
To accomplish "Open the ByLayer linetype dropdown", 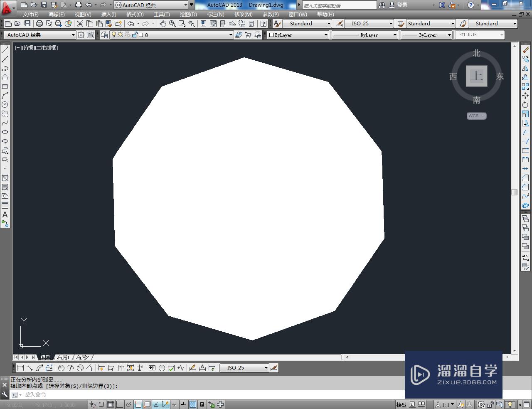I will pyautogui.click(x=365, y=35).
